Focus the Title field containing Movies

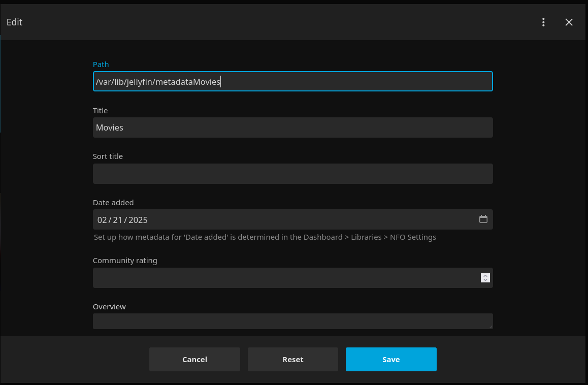click(x=292, y=127)
